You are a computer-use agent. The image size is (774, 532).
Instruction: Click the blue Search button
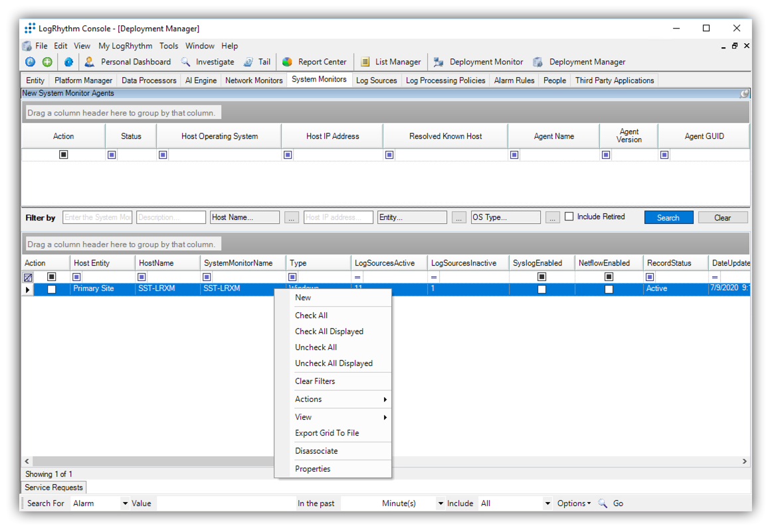click(668, 217)
